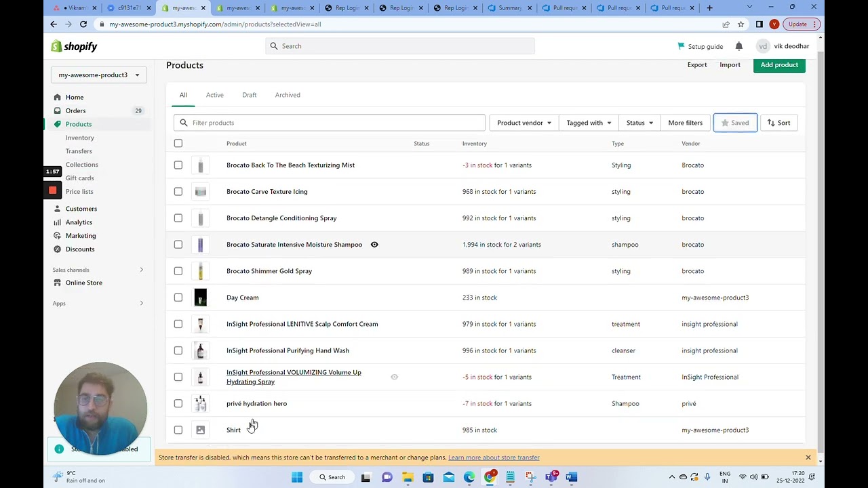Switch to the Draft products tab
Image resolution: width=868 pixels, height=488 pixels.
pyautogui.click(x=250, y=95)
